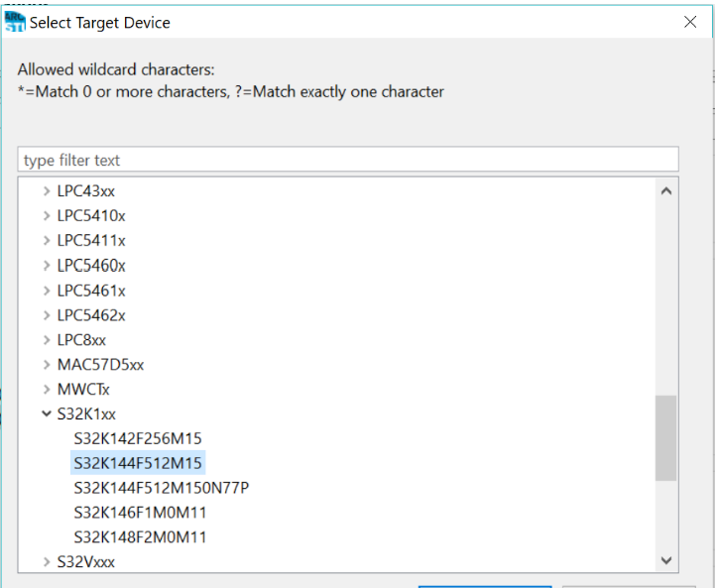Expand the S32Vxxx device family
This screenshot has width=717, height=588.
click(x=47, y=562)
